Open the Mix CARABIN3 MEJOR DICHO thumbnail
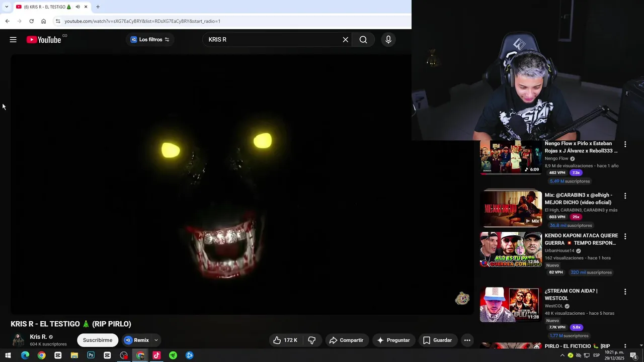The width and height of the screenshot is (644, 362). (x=511, y=208)
